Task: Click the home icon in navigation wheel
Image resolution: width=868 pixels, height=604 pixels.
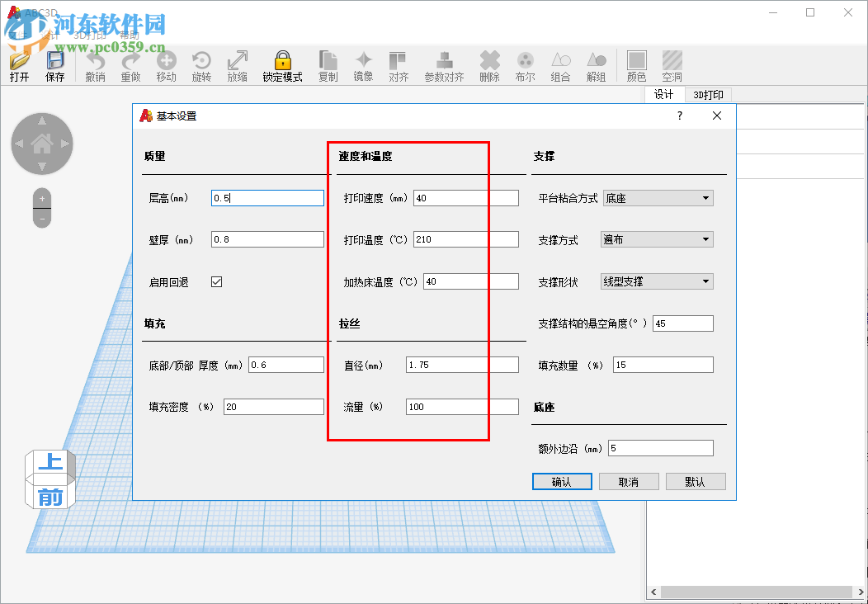Action: pos(42,144)
